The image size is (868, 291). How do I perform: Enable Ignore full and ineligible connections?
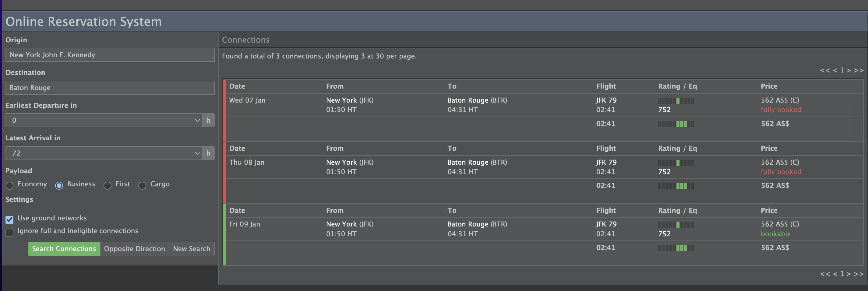[x=10, y=232]
